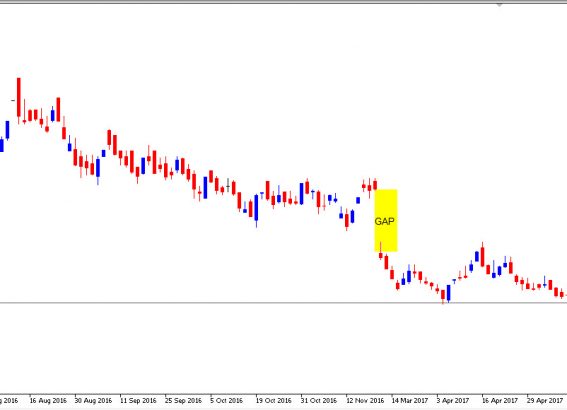Click the 11 Sep 2016 axis label
Screen dimensions: 567x410
click(138, 401)
